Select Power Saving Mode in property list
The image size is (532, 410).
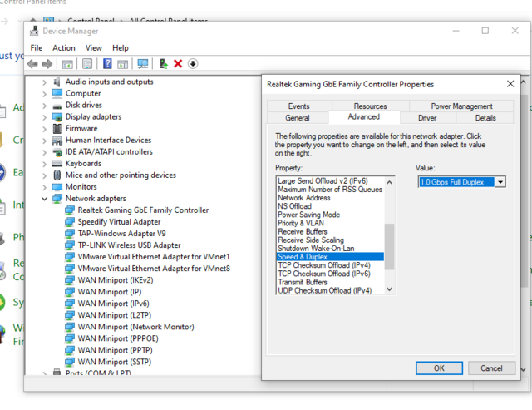308,215
